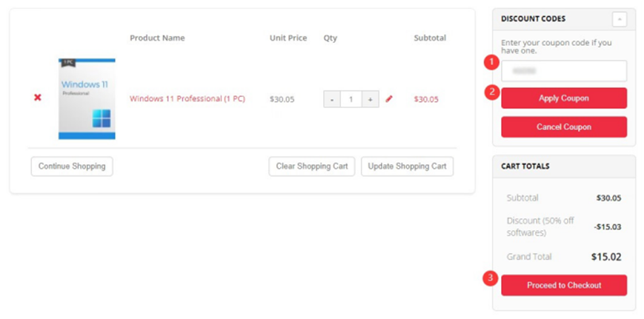
Task: Decrease quantity with minus button
Action: (x=332, y=98)
